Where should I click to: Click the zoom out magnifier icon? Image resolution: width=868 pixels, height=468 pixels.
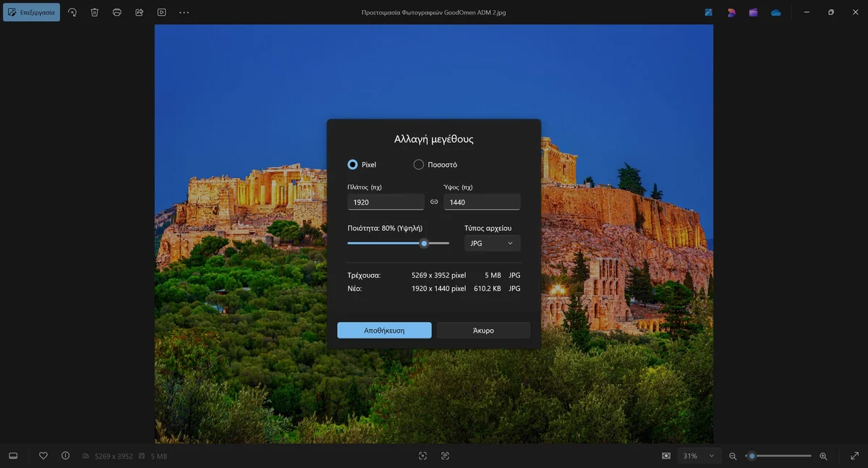pyautogui.click(x=733, y=456)
